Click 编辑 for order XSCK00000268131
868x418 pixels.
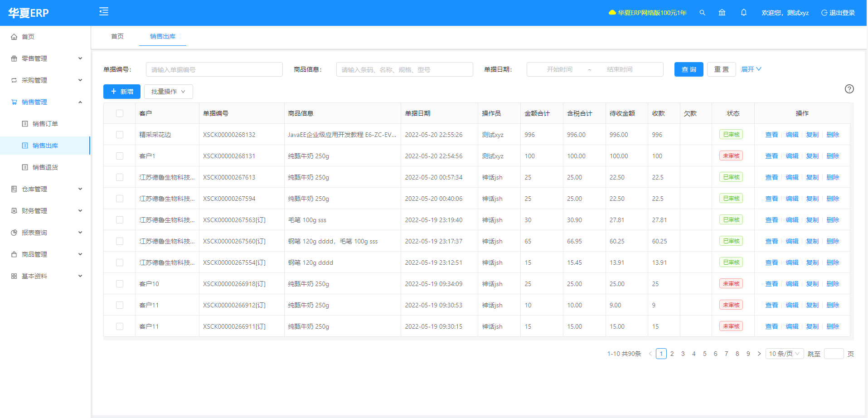pyautogui.click(x=792, y=156)
